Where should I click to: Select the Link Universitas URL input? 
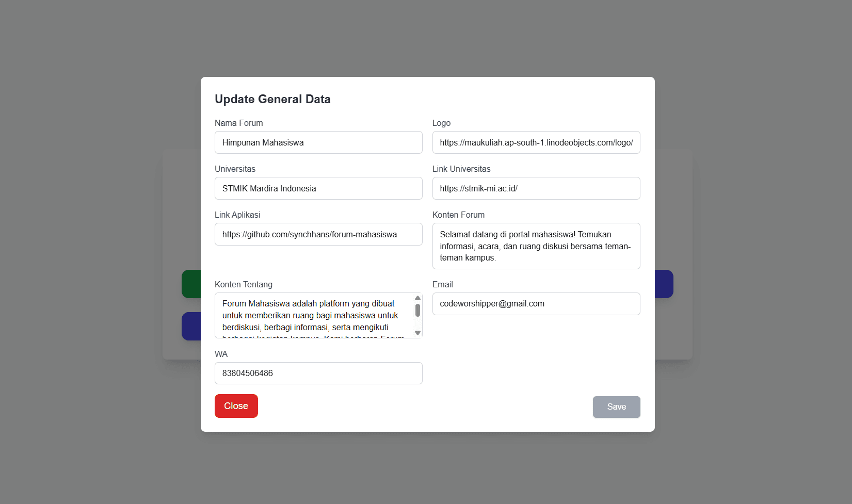536,188
